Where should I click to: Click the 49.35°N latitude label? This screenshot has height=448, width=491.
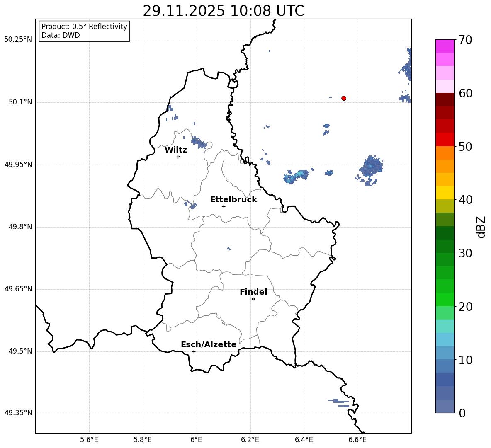pos(18,413)
